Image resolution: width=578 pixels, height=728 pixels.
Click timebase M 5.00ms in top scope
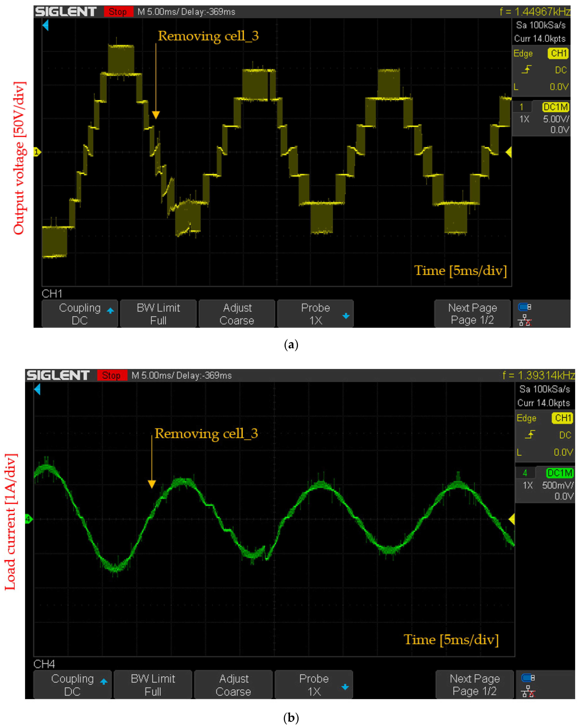tap(158, 12)
